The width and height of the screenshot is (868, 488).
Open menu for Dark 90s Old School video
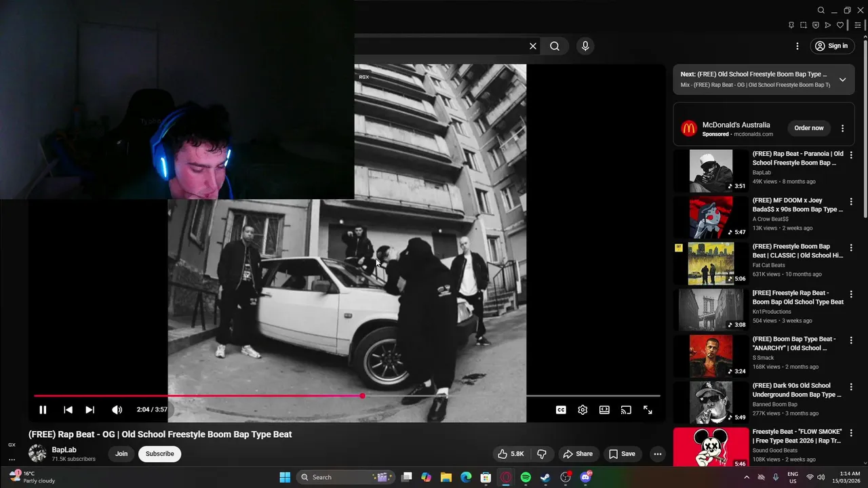[x=851, y=386]
